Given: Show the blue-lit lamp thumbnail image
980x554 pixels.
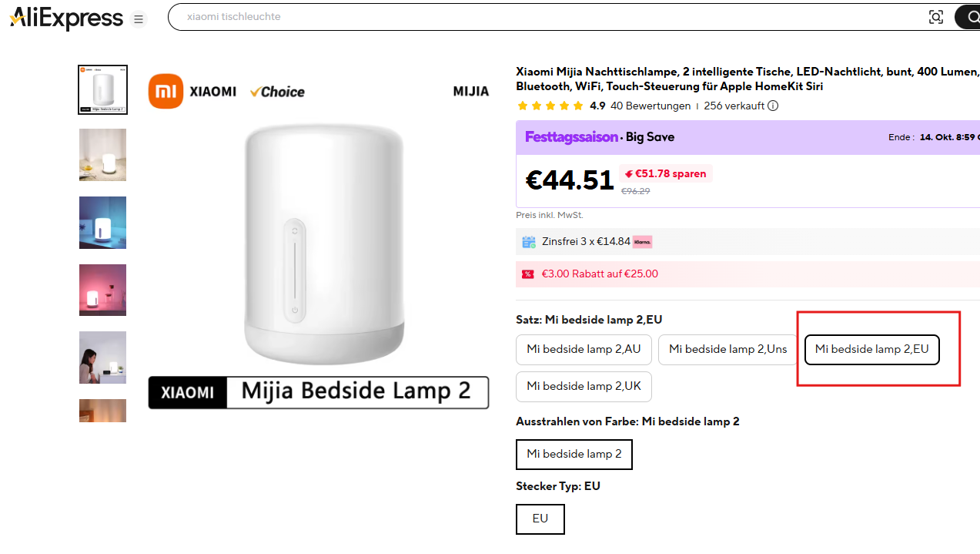Looking at the screenshot, I should (x=102, y=223).
